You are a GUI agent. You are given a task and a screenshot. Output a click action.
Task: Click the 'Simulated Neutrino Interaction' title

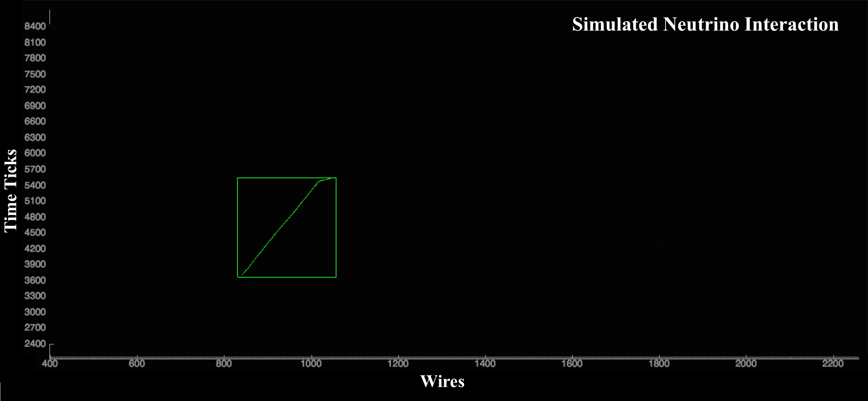coord(705,24)
